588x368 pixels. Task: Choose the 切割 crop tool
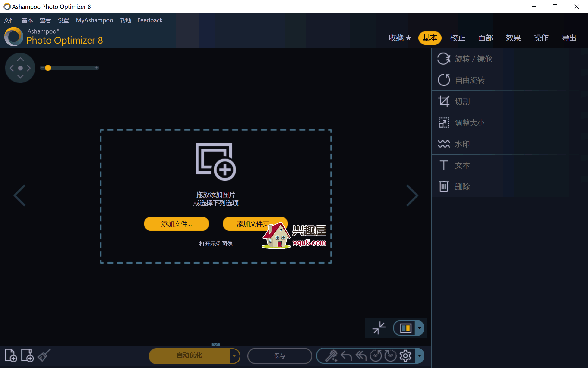[x=510, y=101]
